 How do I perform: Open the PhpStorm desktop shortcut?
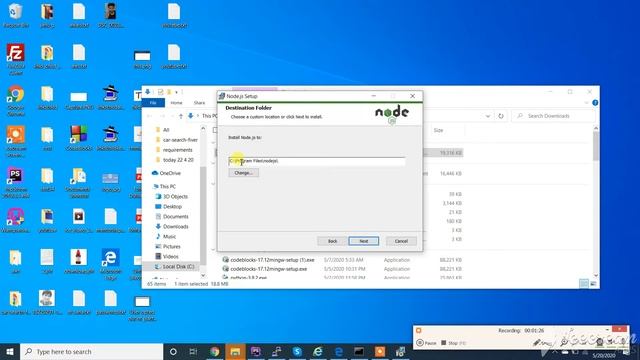pyautogui.click(x=16, y=183)
